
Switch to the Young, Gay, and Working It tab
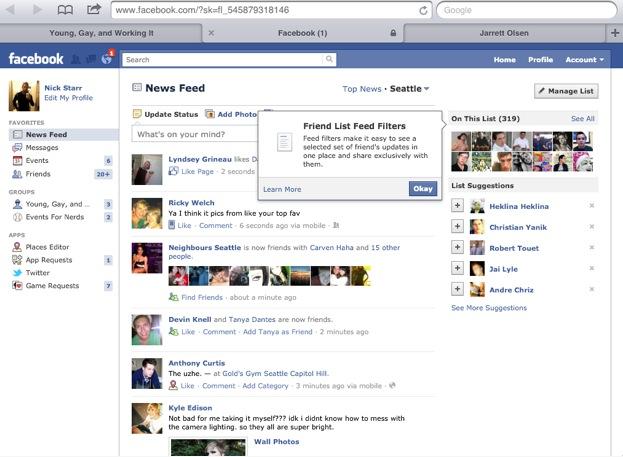[x=101, y=33]
